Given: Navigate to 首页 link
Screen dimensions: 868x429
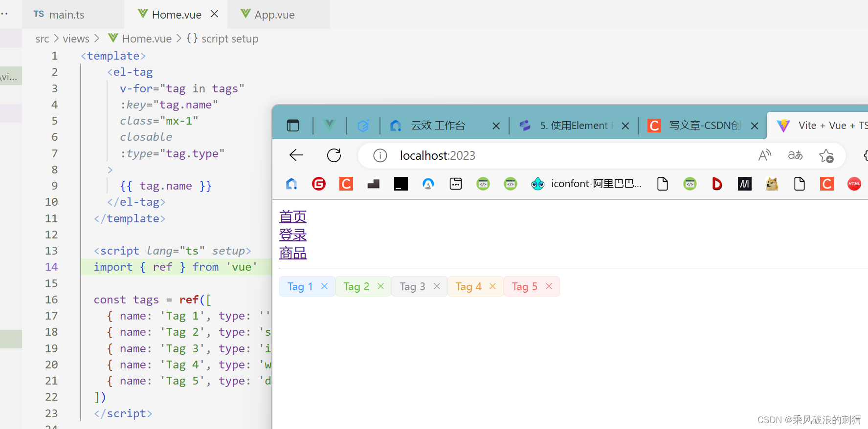Looking at the screenshot, I should point(293,216).
